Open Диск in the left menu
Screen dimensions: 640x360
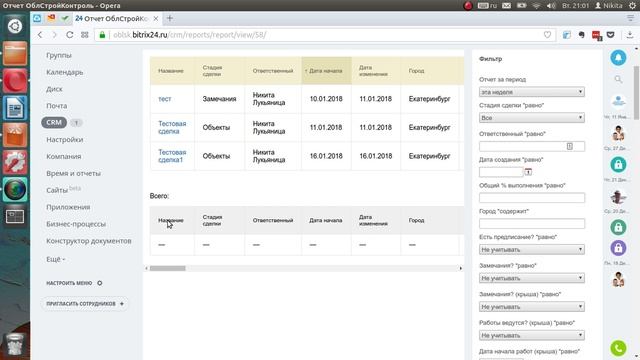[54, 89]
